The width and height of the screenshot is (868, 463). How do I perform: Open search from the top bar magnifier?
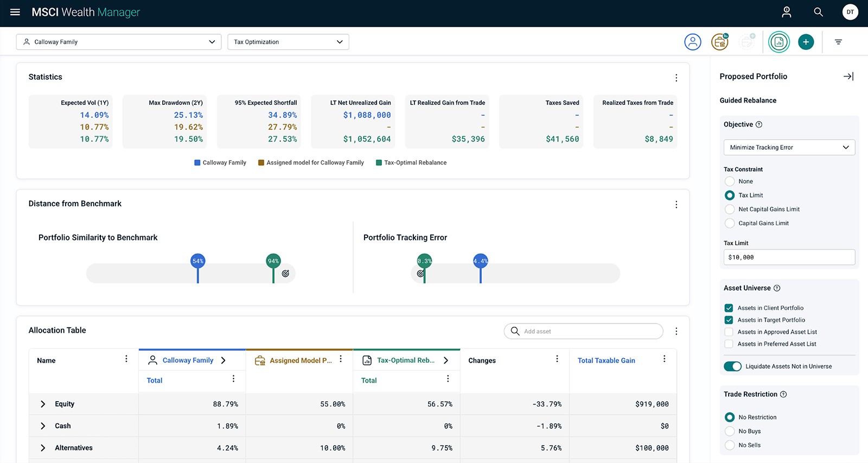[818, 12]
